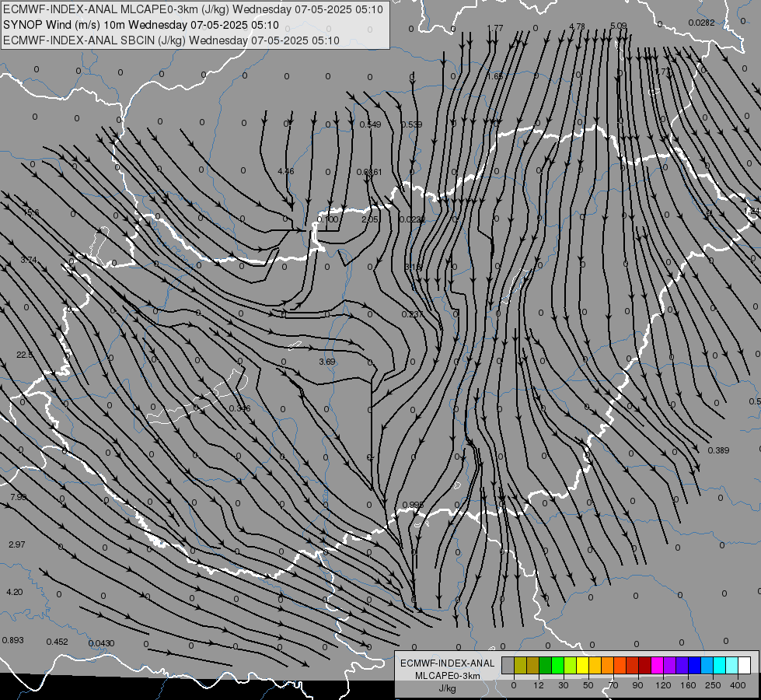The width and height of the screenshot is (761, 700).
Task: Click the map value 3.69
Action: [327, 362]
